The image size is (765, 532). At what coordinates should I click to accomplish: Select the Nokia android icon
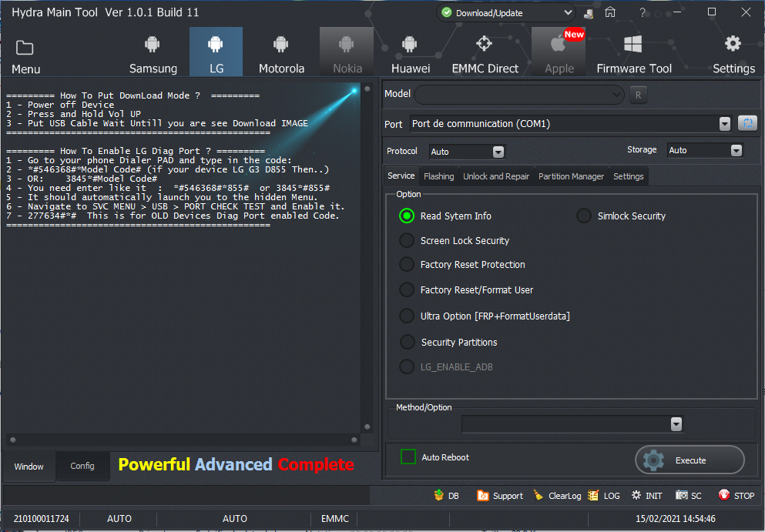tap(347, 45)
